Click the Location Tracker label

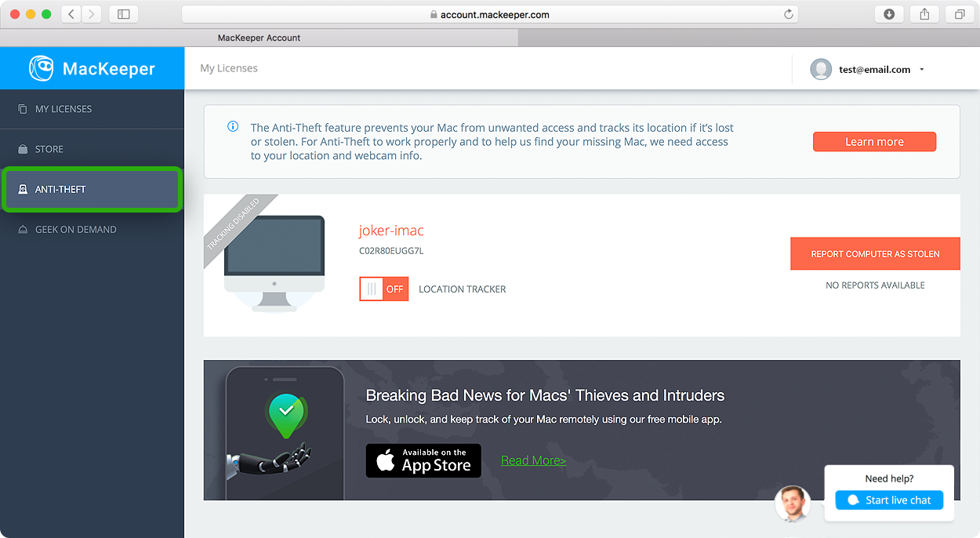(463, 289)
